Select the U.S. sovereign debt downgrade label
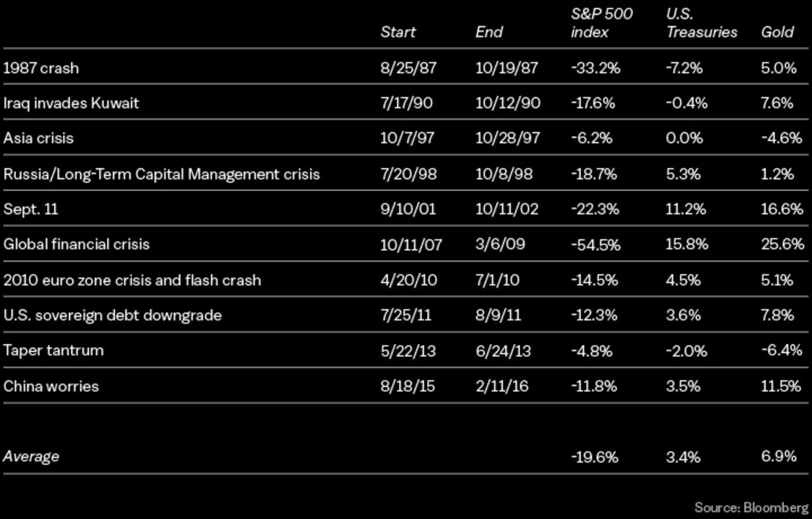This screenshot has width=812, height=519. tap(112, 315)
